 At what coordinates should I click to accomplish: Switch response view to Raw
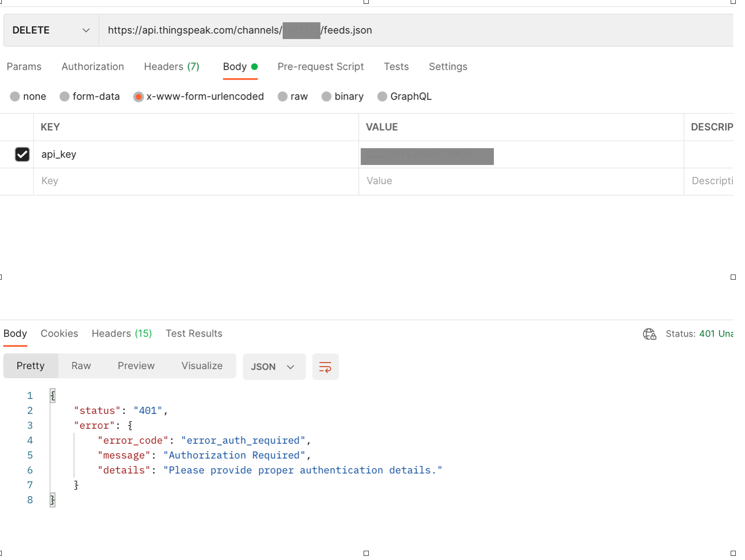tap(81, 366)
